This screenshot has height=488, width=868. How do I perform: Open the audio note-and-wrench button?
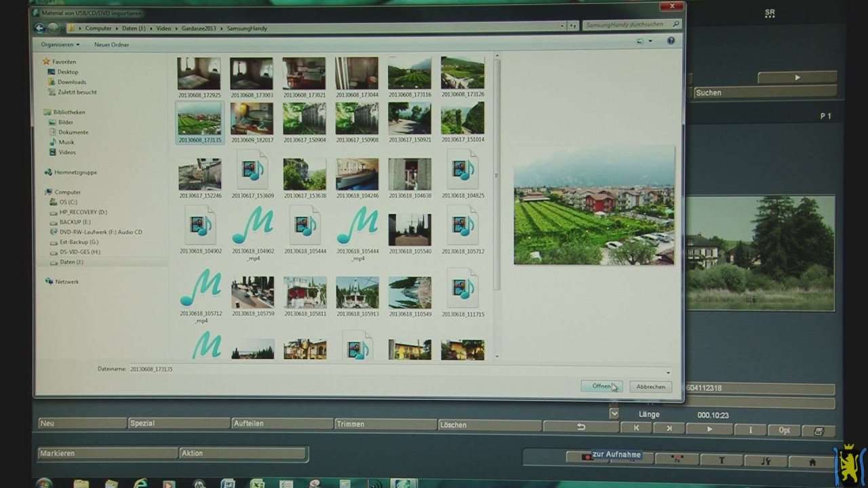(x=766, y=462)
